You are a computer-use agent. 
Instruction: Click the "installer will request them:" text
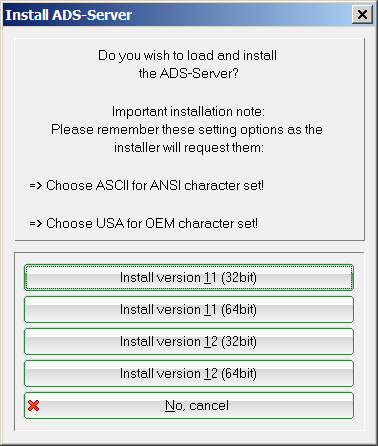point(189,147)
